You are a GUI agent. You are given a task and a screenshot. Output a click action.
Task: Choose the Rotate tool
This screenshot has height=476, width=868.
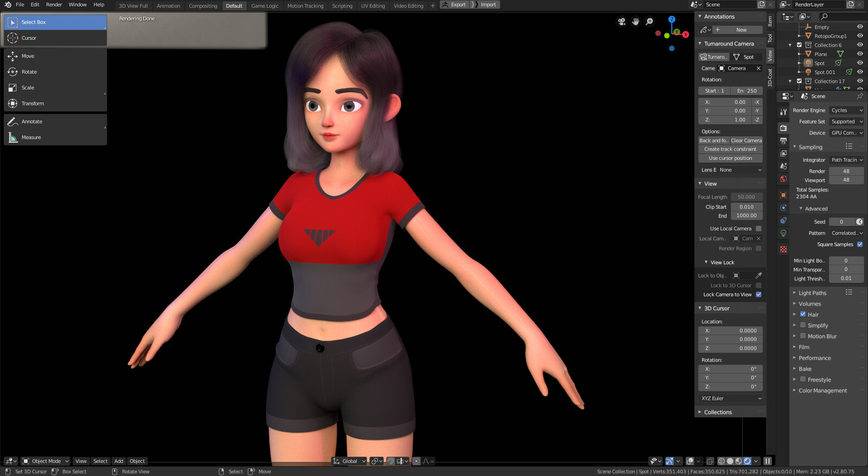[x=55, y=72]
